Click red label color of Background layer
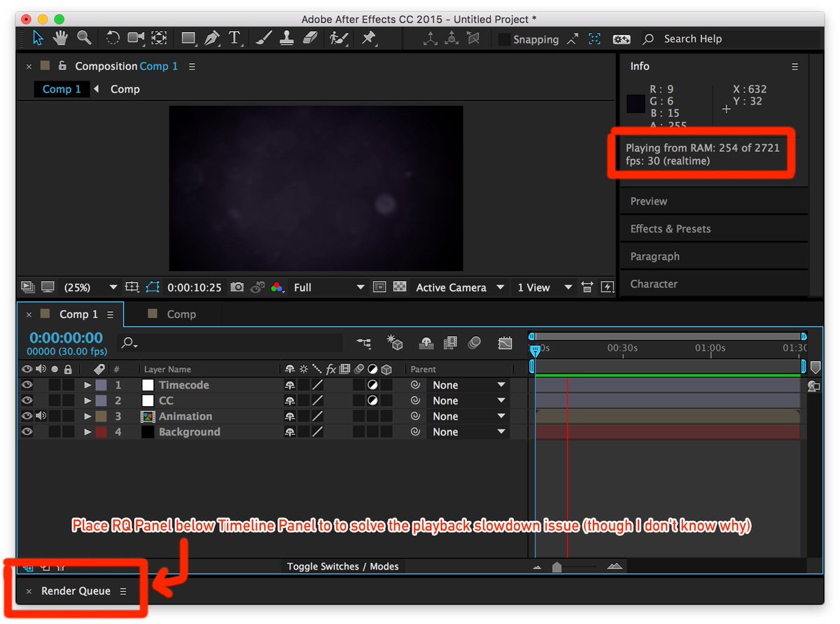Screen dimensions: 840x624 click(101, 432)
